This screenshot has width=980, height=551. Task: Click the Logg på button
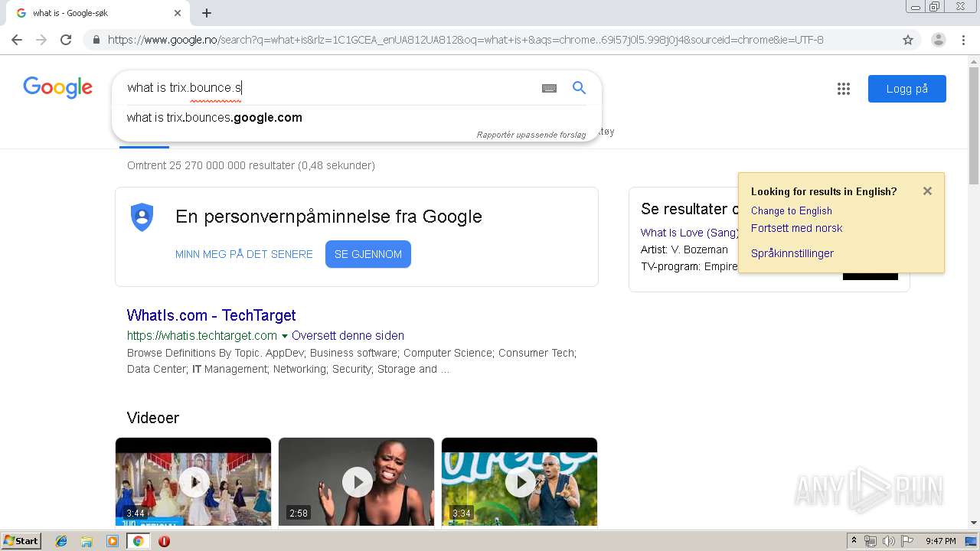(907, 89)
